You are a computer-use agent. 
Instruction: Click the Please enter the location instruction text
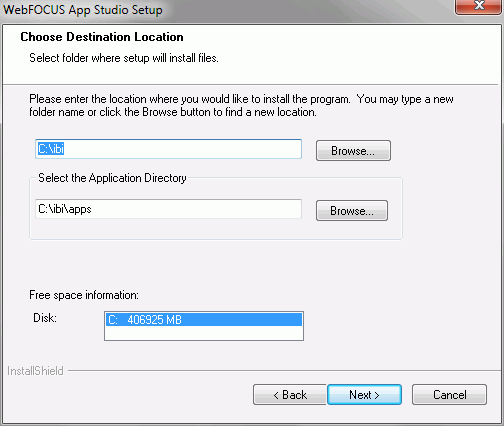pyautogui.click(x=241, y=105)
